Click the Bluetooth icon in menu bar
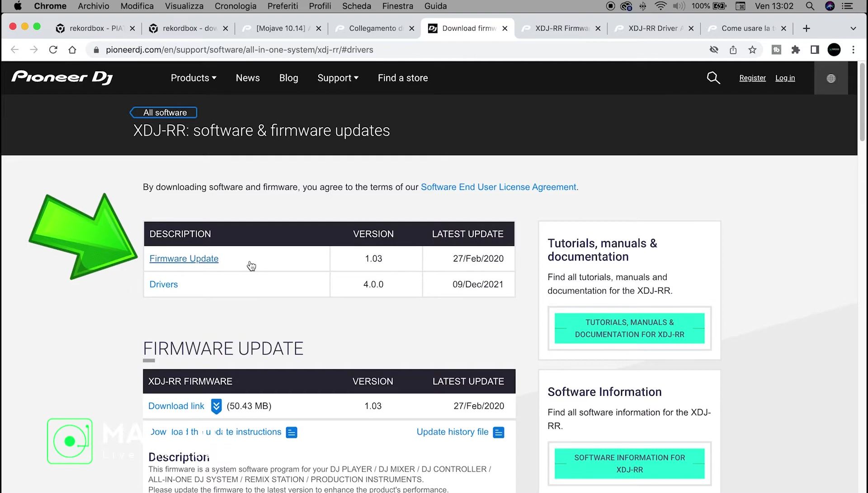868x493 pixels. click(643, 6)
